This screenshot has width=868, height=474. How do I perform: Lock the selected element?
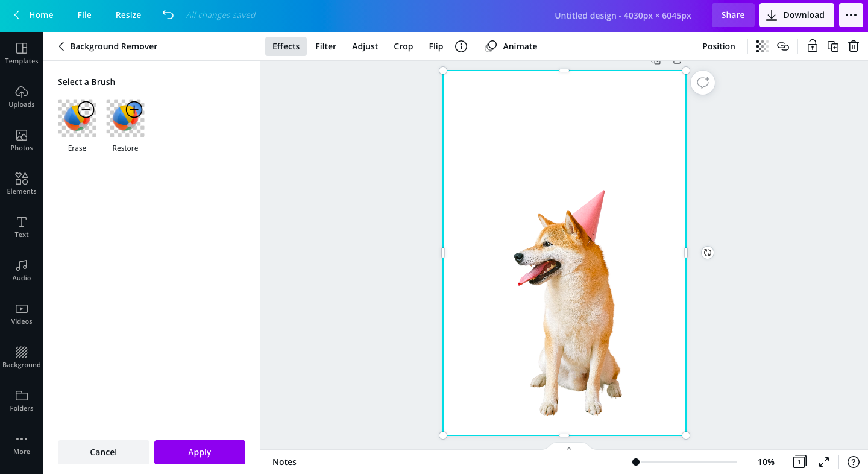812,46
